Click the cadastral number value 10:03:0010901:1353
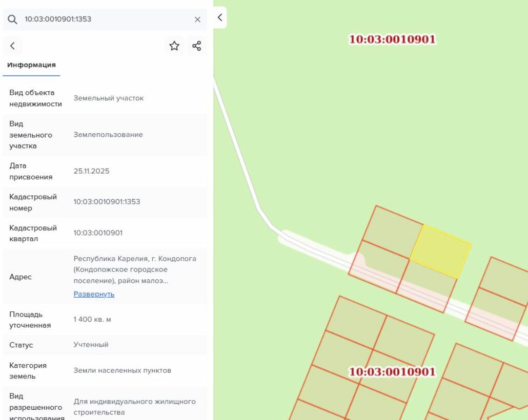This screenshot has width=528, height=420. [107, 202]
